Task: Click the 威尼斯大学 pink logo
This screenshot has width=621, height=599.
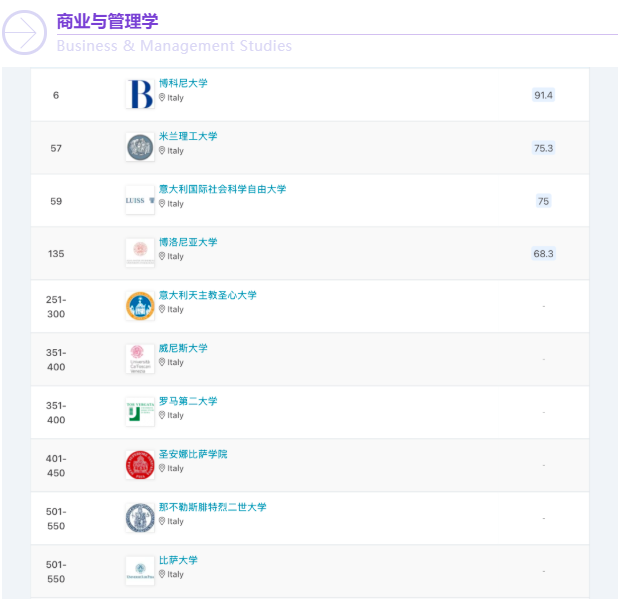Action: pos(140,359)
